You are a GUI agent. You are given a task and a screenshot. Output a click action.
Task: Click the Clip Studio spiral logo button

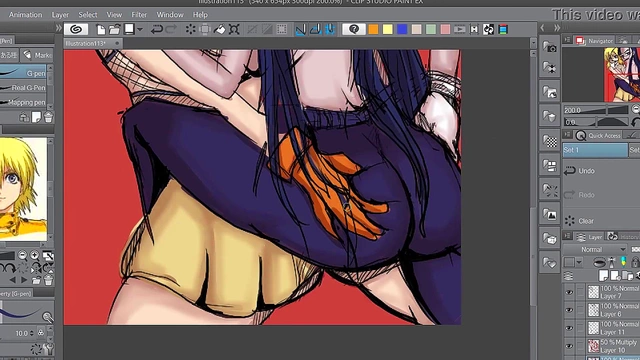point(76,29)
